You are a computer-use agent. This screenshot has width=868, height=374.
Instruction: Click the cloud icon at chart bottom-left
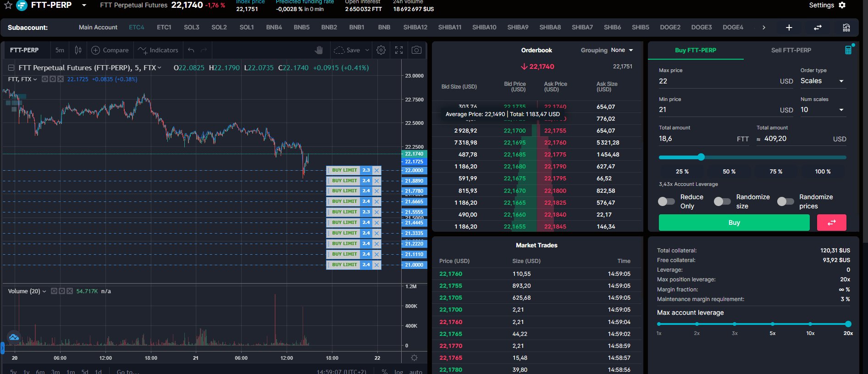pyautogui.click(x=14, y=337)
